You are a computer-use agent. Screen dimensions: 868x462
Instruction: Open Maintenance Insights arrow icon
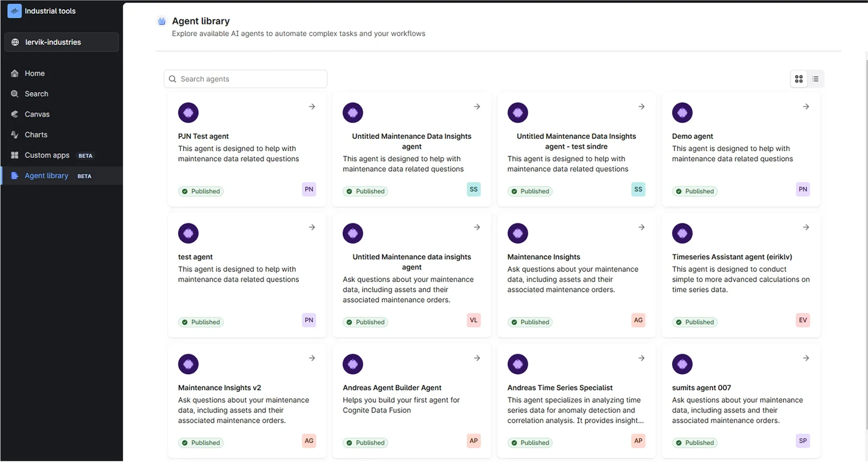point(641,227)
